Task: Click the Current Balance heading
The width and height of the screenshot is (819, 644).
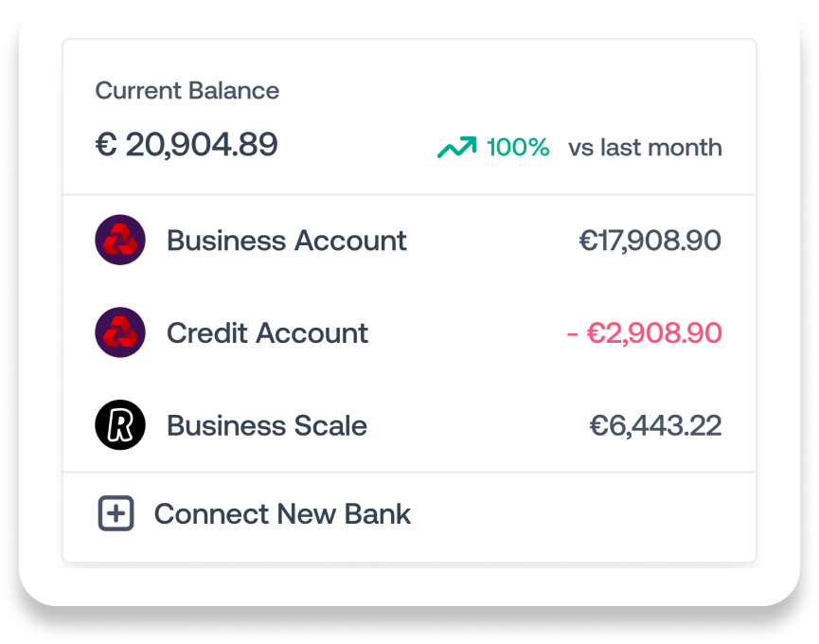Action: click(187, 91)
